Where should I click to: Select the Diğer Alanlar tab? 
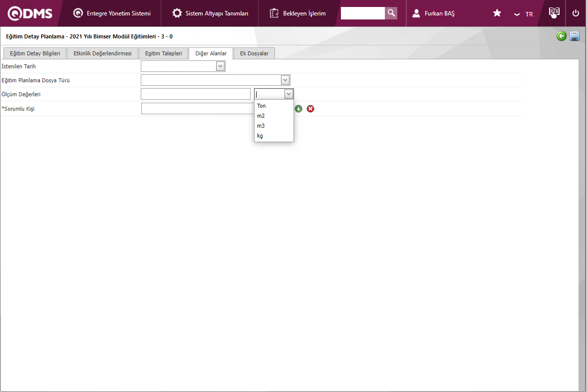[x=211, y=53]
